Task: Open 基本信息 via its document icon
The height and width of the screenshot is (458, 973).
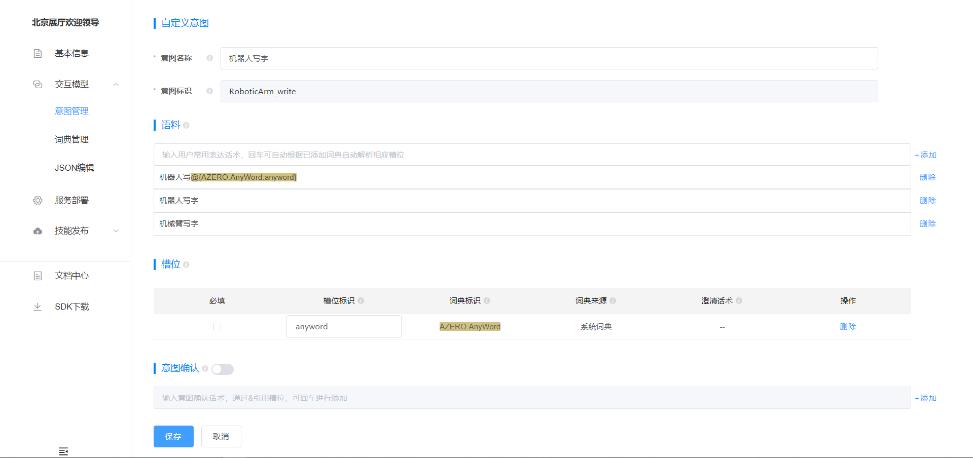Action: click(37, 53)
